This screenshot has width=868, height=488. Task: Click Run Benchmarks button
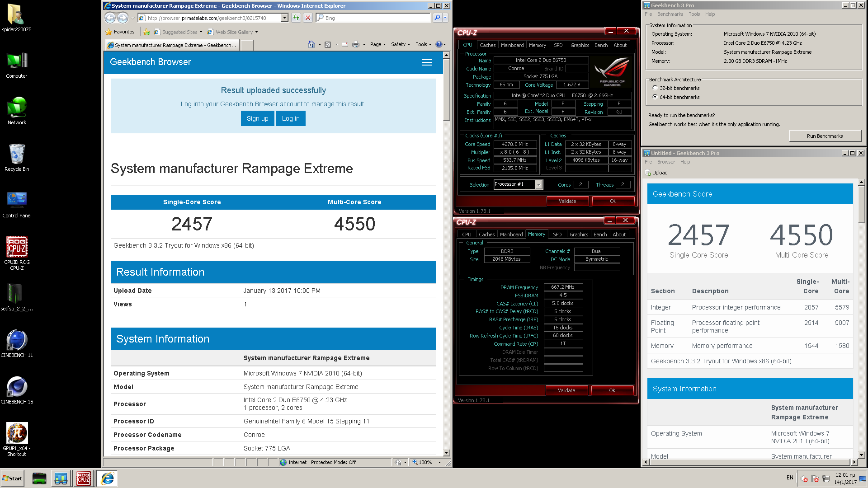[x=825, y=136]
